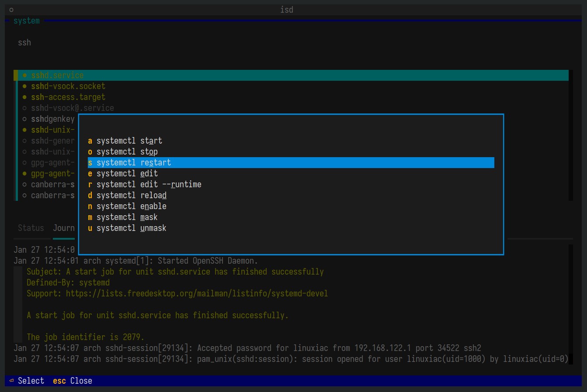Click the first canberra-s unit row
The height and width of the screenshot is (392, 587).
tap(49, 184)
